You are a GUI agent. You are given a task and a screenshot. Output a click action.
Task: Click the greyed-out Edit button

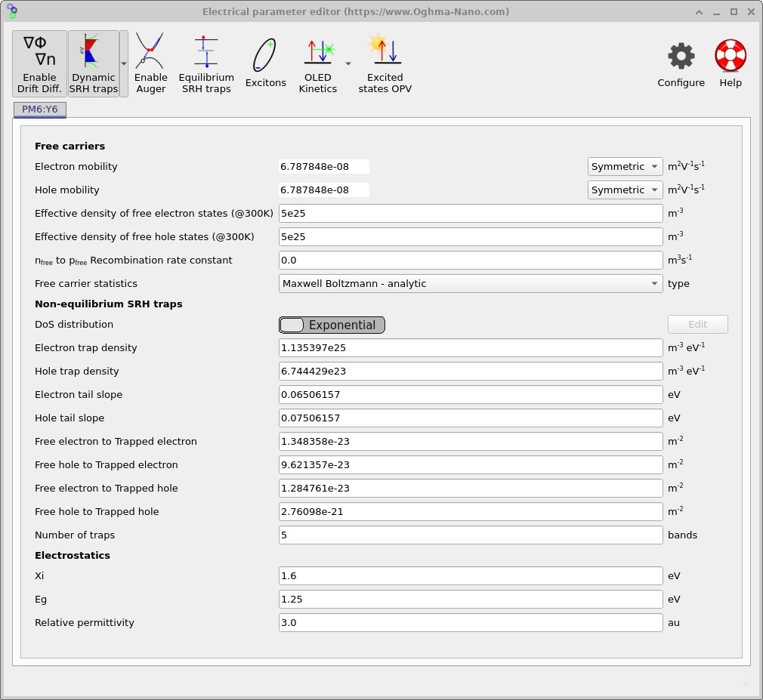coord(698,325)
